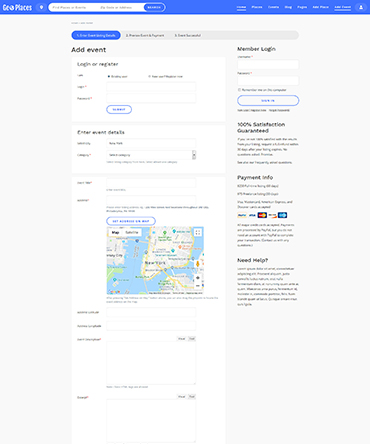Select Visual tab of Excerpt editor
Screen dimensions: 370x444
[x=181, y=397]
